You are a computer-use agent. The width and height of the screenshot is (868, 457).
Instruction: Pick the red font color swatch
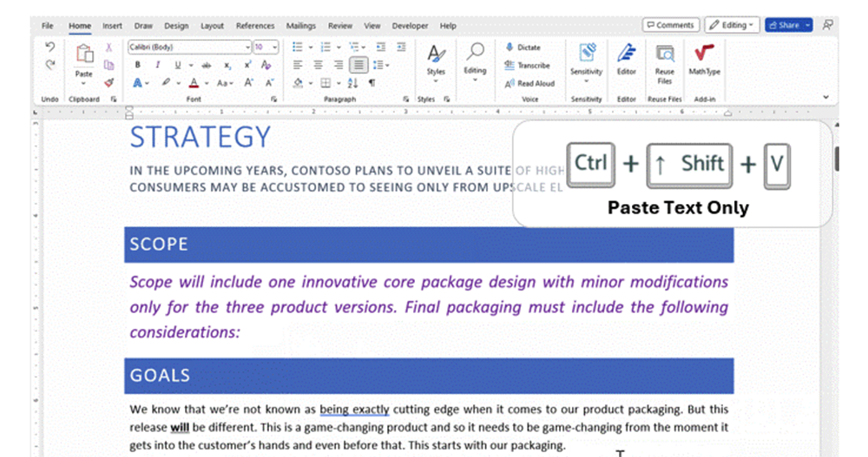coord(194,83)
